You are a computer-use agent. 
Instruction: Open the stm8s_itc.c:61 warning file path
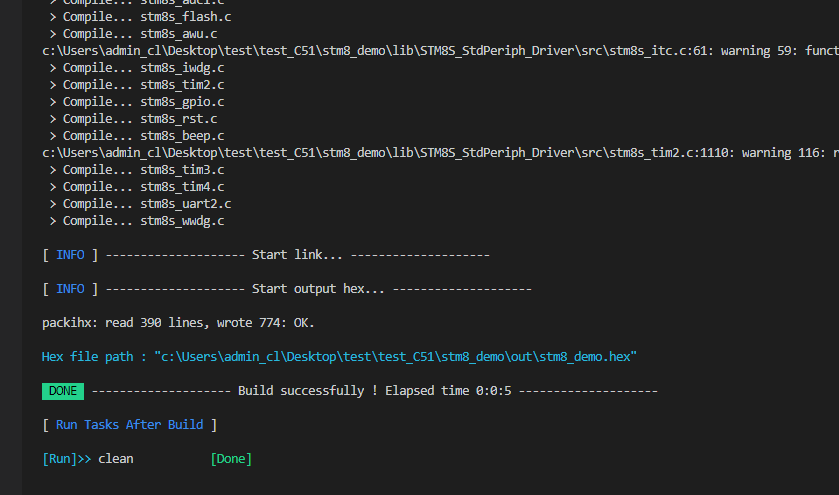pos(330,50)
